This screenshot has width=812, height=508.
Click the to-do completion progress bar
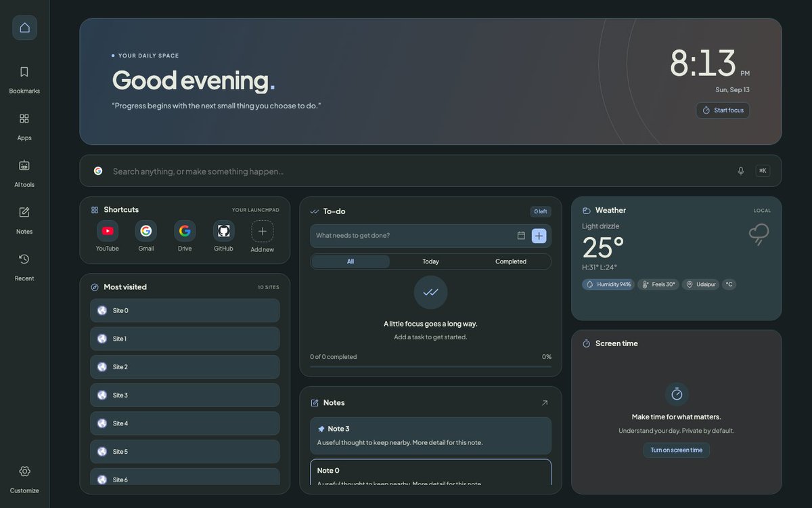[430, 366]
